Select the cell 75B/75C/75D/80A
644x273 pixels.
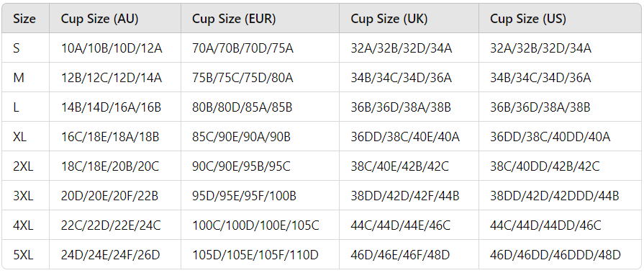click(x=260, y=77)
